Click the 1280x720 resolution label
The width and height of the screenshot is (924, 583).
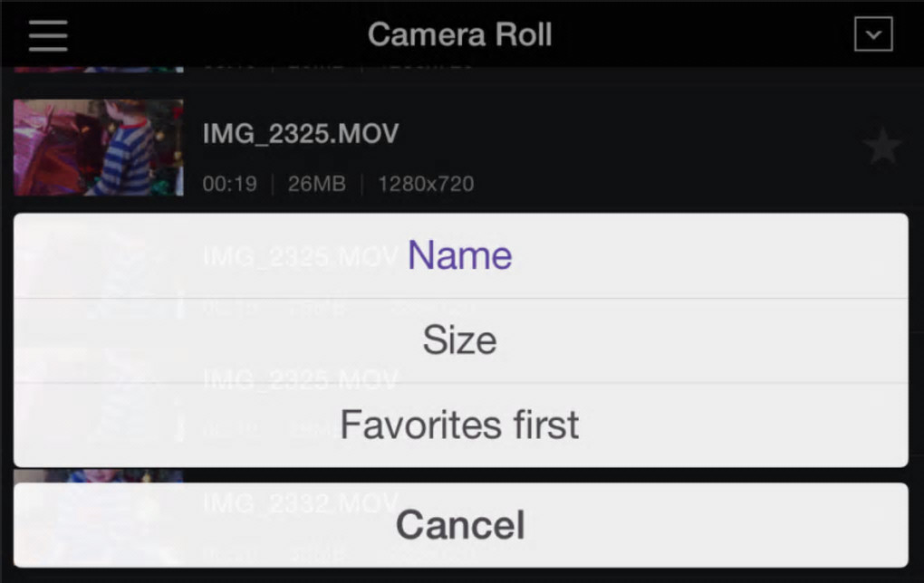coord(426,184)
